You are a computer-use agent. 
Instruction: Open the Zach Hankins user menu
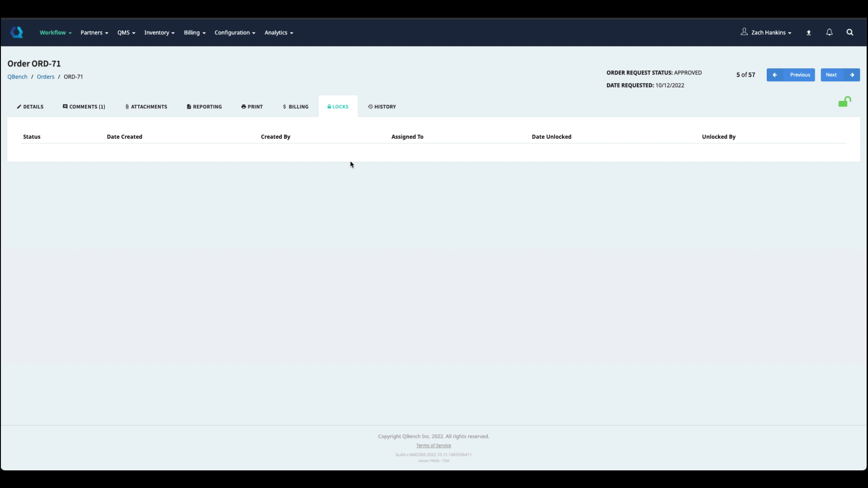pyautogui.click(x=766, y=33)
